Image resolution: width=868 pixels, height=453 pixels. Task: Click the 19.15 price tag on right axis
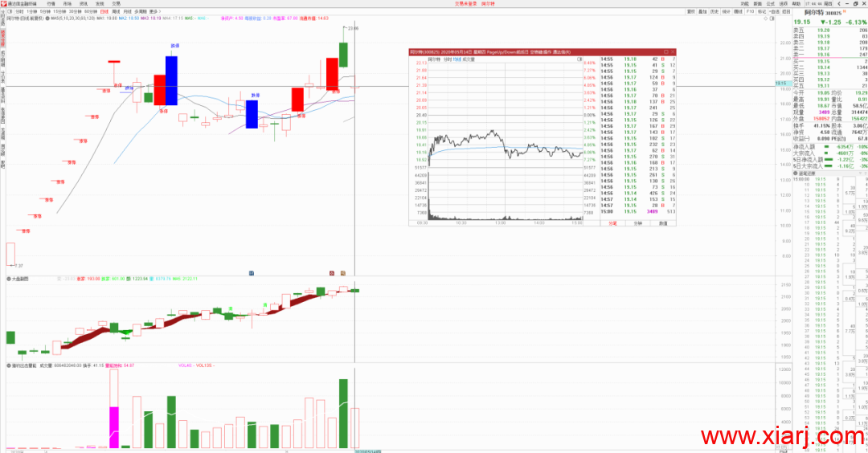(x=783, y=84)
